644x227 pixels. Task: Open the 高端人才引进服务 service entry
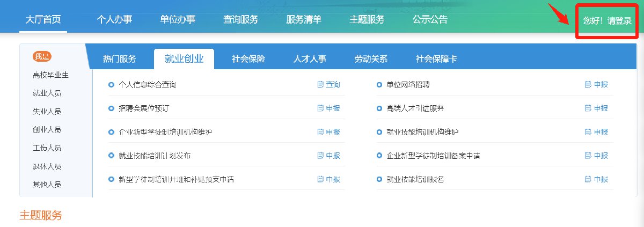click(415, 108)
